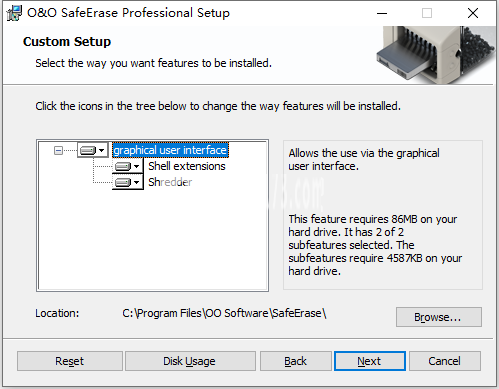Screen dimensions: 499x389
Task: Click the shredder banner image
Action: [x=436, y=54]
